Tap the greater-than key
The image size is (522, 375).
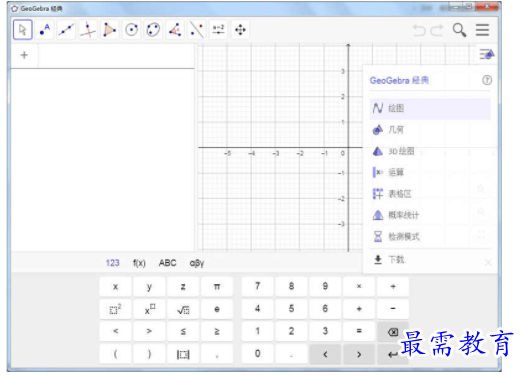click(x=149, y=331)
